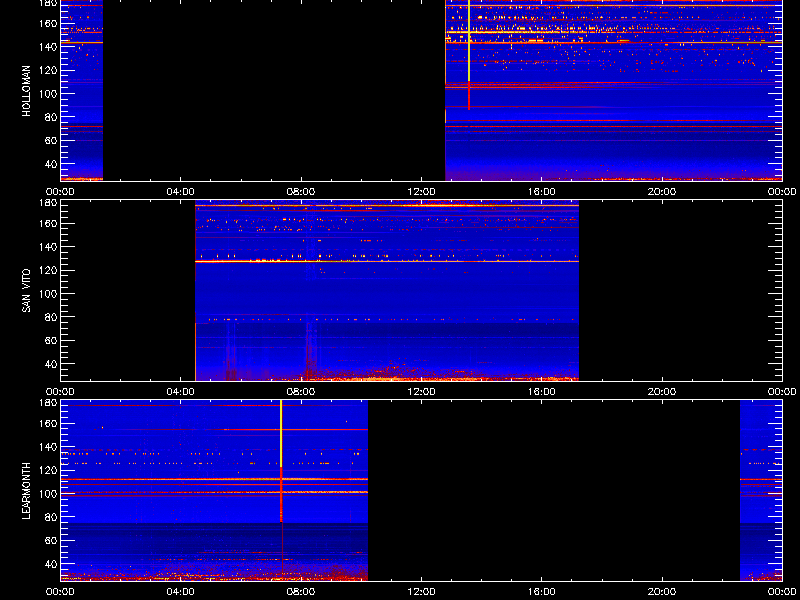This screenshot has width=800, height=600.
Task: Click the 80 frequency label on Learmonth axis
Action: (x=49, y=517)
